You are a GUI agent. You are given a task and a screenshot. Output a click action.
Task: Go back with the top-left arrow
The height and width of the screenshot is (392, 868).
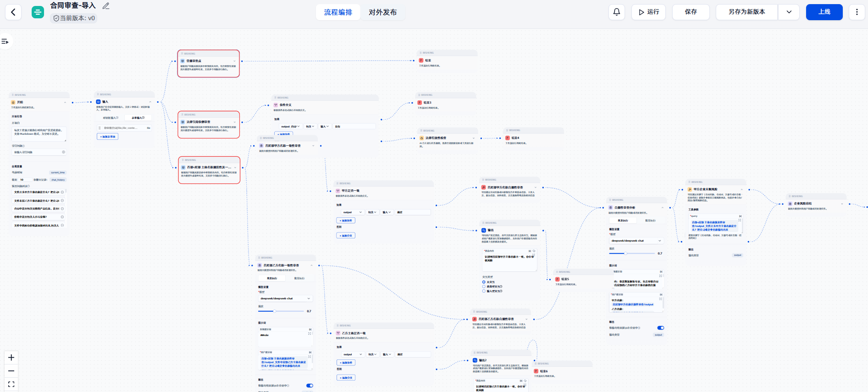tap(13, 12)
